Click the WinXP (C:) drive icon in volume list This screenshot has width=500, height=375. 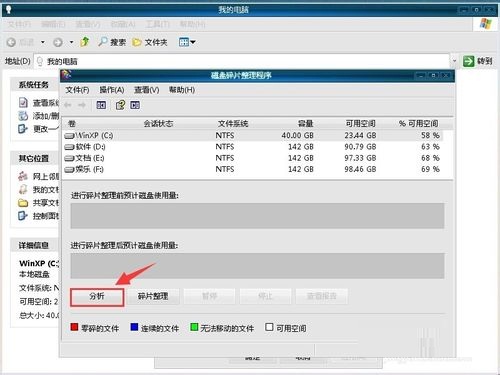coord(69,136)
